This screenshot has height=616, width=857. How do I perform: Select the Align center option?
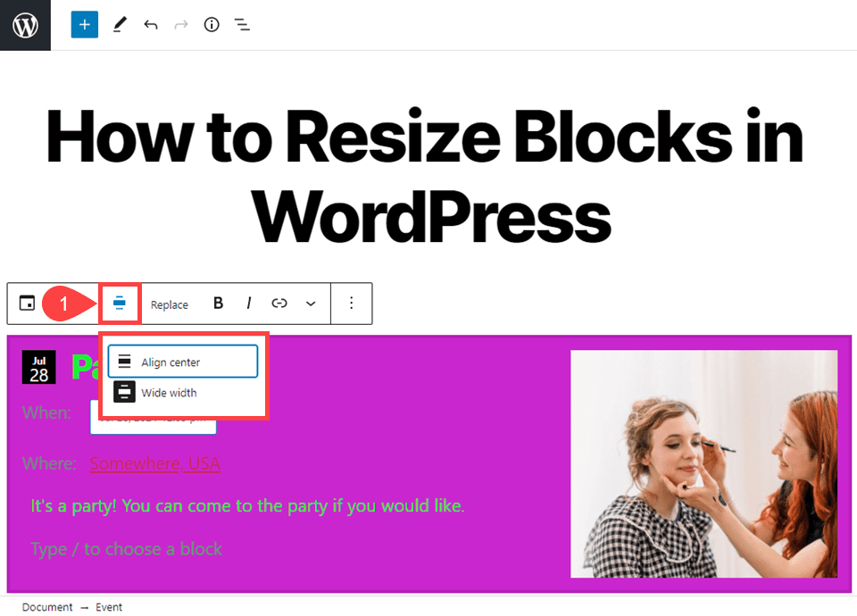click(182, 361)
